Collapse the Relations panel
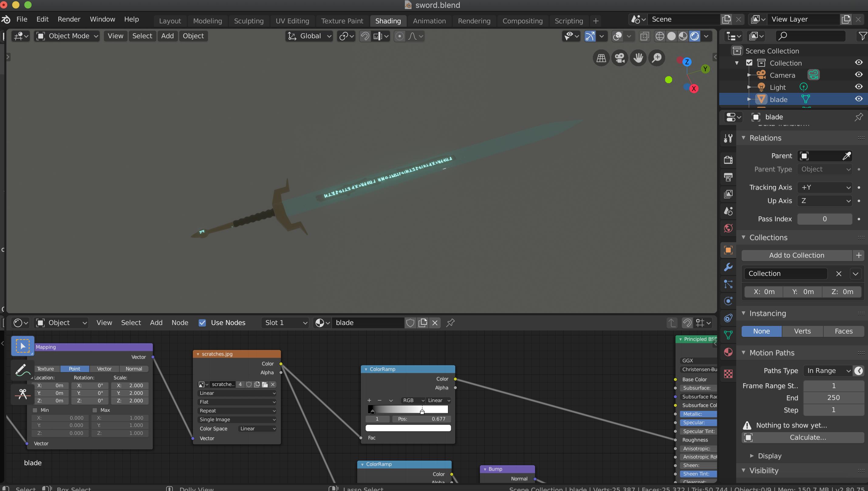The image size is (868, 491). pyautogui.click(x=743, y=138)
